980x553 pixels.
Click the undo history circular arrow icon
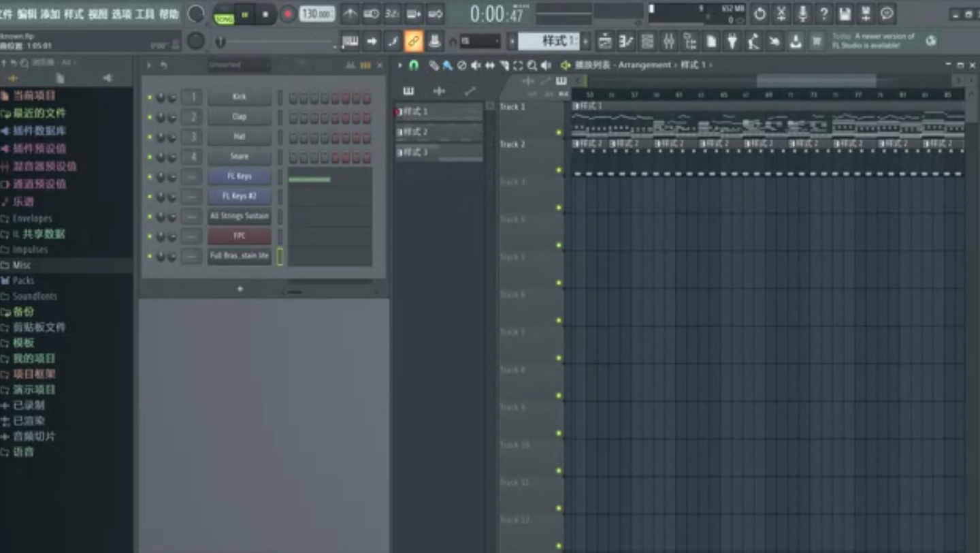(x=760, y=14)
